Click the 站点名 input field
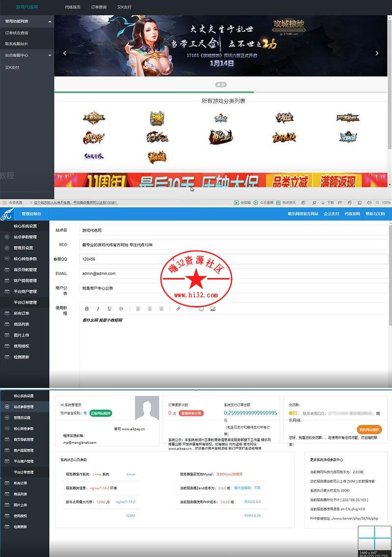Image resolution: width=392 pixels, height=557 pixels. pyautogui.click(x=233, y=230)
